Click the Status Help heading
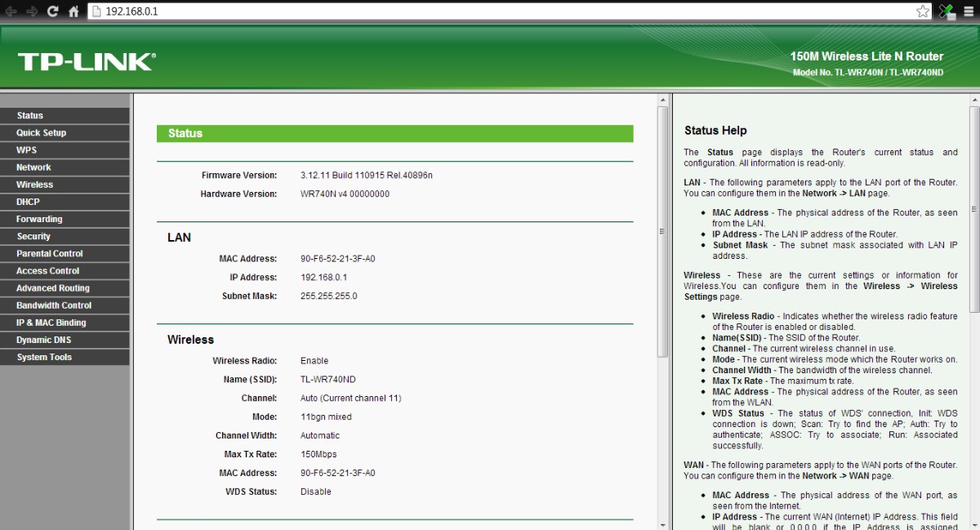 [x=715, y=131]
